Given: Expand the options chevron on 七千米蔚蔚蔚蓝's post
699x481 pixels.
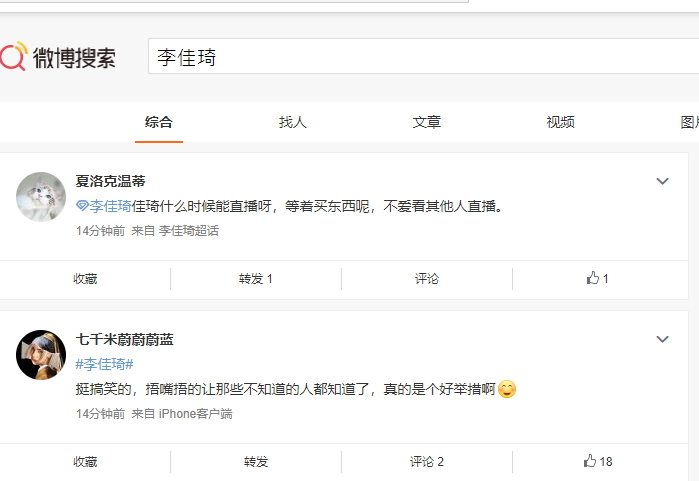Looking at the screenshot, I should point(662,339).
